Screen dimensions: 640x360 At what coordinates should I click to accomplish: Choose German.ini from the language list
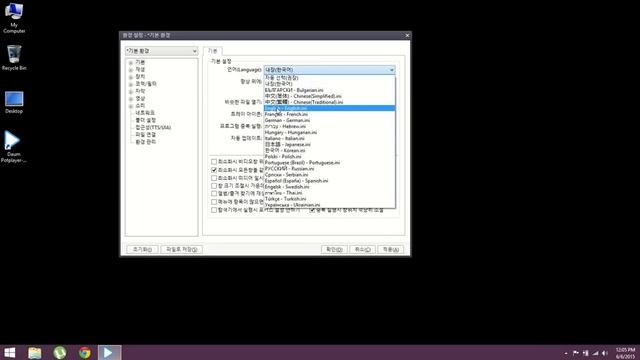point(329,120)
